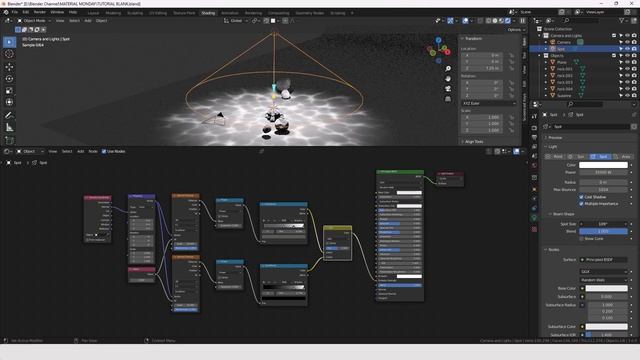The width and height of the screenshot is (640, 360).
Task: Open the World properties tab icon
Action: 534,166
